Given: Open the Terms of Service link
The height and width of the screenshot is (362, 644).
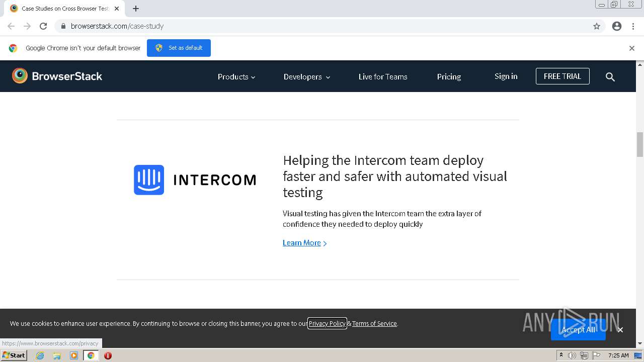Looking at the screenshot, I should point(374,324).
